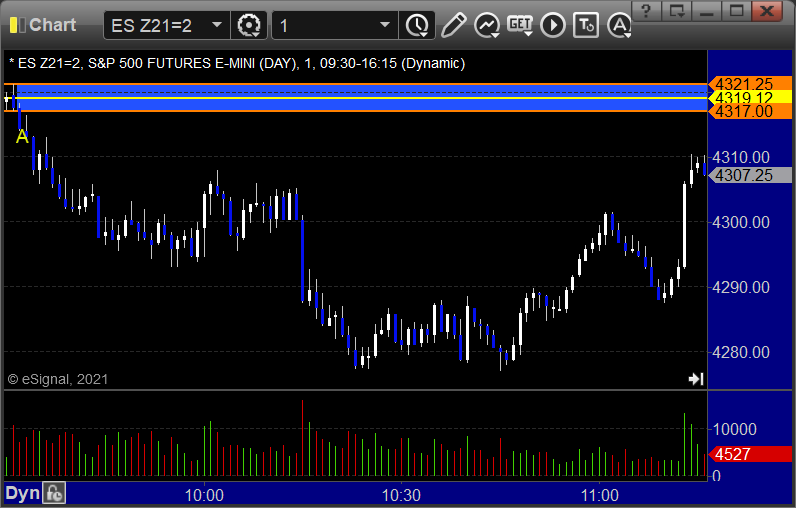The image size is (796, 508).
Task: Click the T text template icon
Action: [x=586, y=25]
